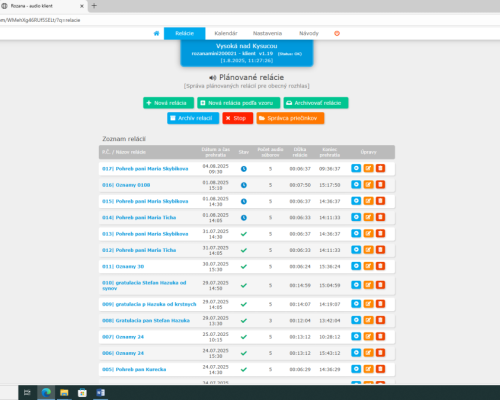
Task: Open the Nastavenia tab
Action: pyautogui.click(x=267, y=33)
